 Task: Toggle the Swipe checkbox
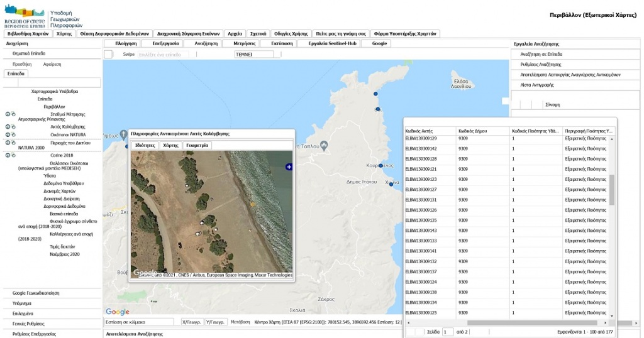pos(108,55)
